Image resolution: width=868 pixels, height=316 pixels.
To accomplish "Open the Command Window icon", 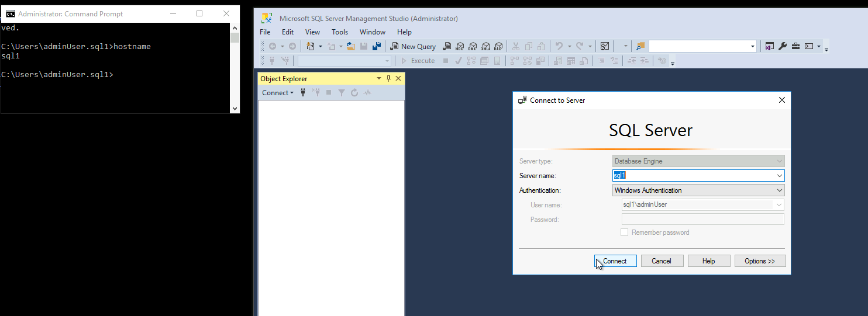I will point(808,46).
